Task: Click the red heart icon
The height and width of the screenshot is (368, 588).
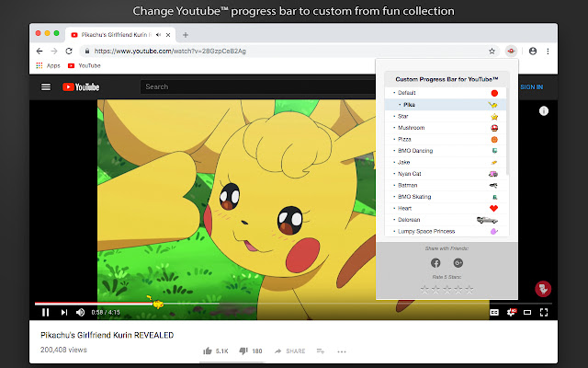Action: (494, 209)
